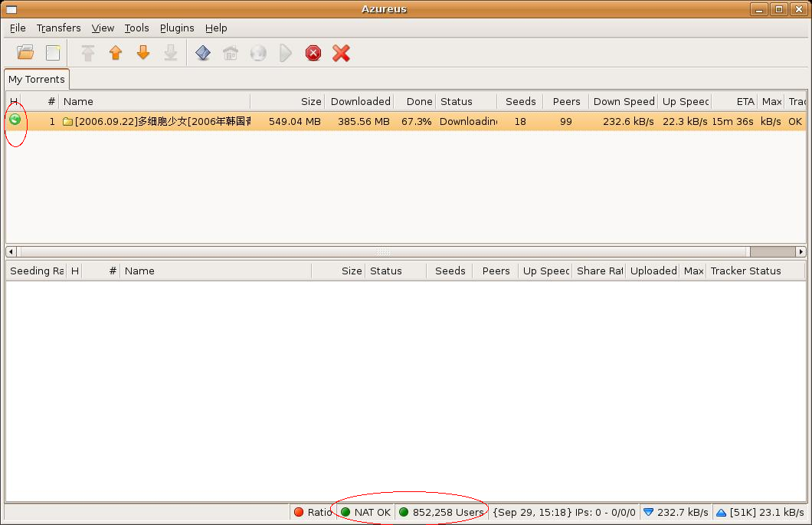Click the 15m 36s ETA cell
812x525 pixels.
point(732,122)
